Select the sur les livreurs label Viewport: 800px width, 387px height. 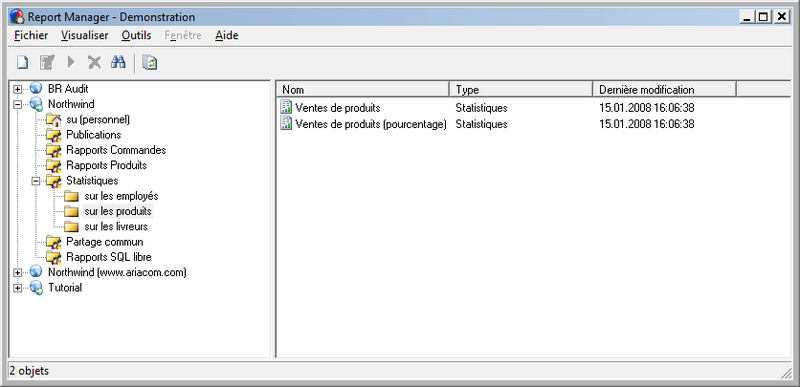[116, 227]
